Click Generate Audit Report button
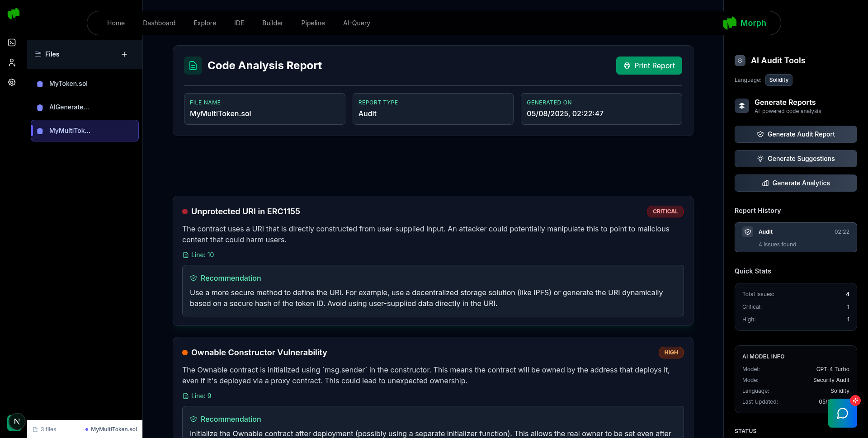 point(796,134)
